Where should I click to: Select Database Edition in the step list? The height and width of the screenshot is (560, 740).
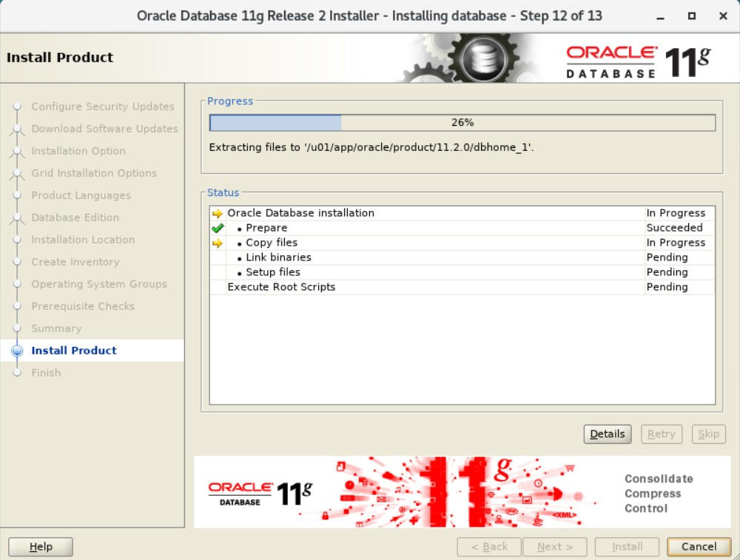click(x=74, y=217)
